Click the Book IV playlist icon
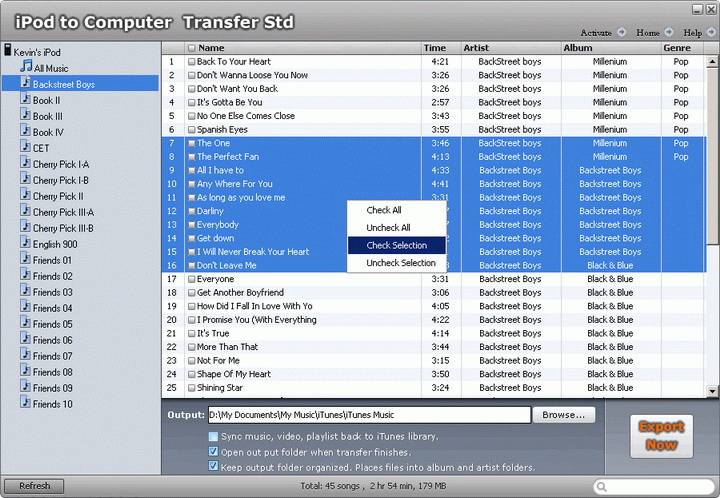The height and width of the screenshot is (498, 720). pos(26,131)
